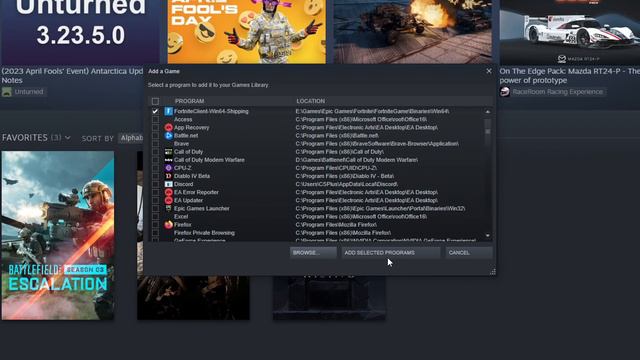This screenshot has width=640, height=360.
Task: Click the scroll up arrow in program list
Action: (x=487, y=111)
